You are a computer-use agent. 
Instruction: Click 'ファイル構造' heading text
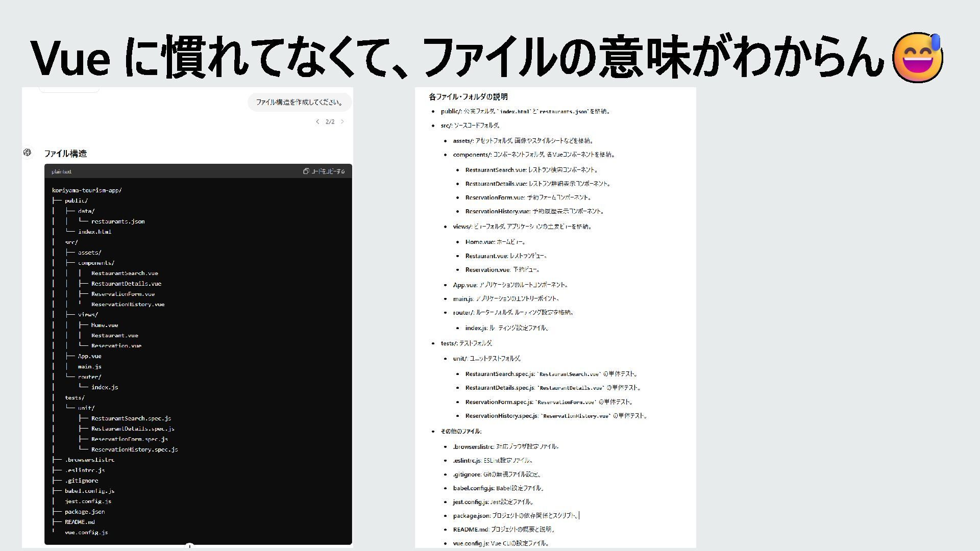(x=65, y=154)
